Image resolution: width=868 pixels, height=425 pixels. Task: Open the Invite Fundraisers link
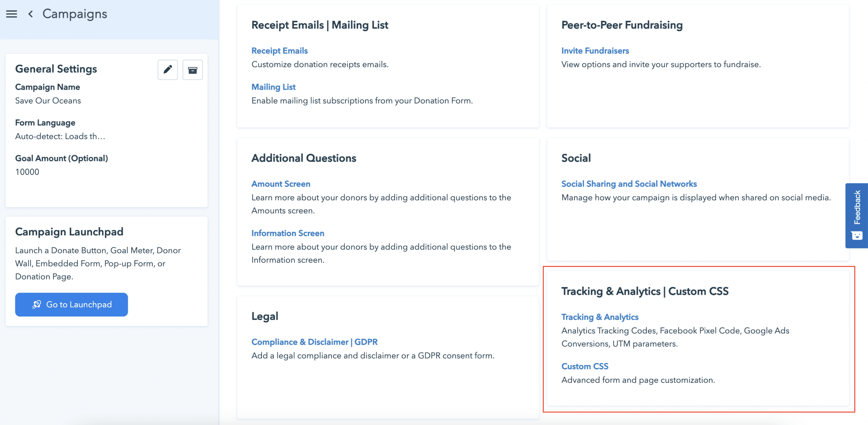pos(595,50)
